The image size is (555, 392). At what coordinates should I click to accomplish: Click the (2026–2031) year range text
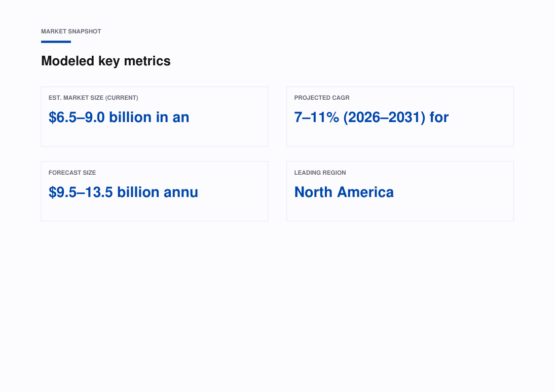[x=384, y=117]
